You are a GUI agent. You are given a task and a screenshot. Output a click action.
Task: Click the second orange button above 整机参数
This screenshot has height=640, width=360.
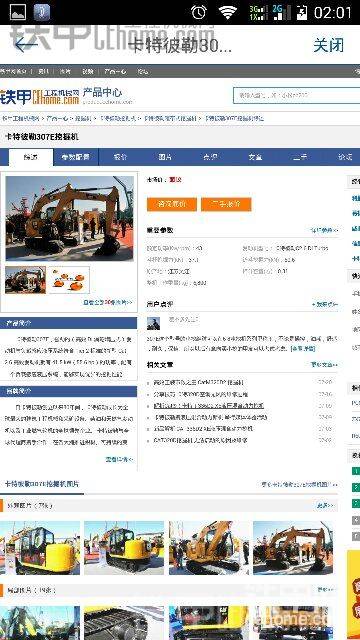click(x=226, y=204)
